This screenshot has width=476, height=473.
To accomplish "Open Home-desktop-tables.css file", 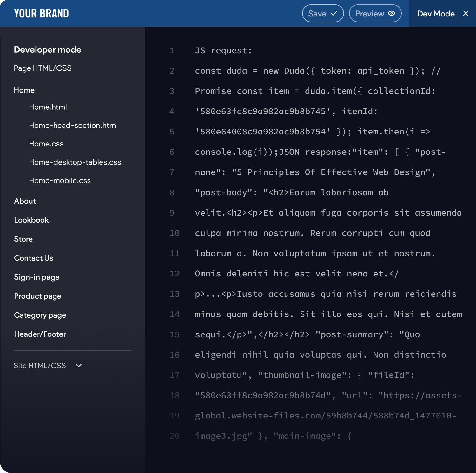I will tap(75, 162).
